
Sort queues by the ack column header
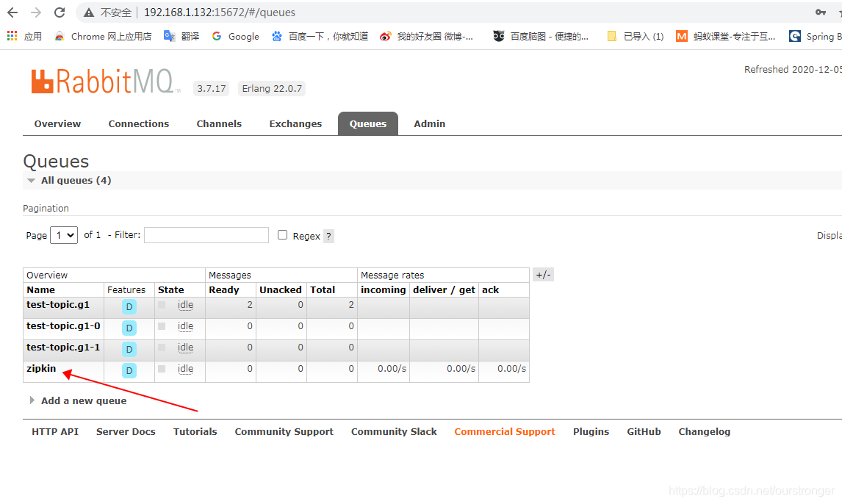click(490, 290)
